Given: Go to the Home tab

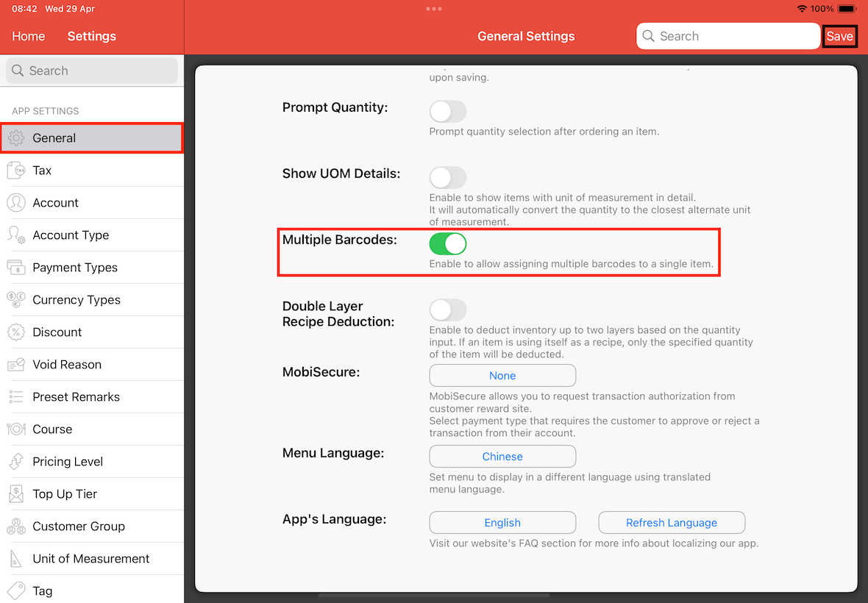Looking at the screenshot, I should [x=28, y=36].
